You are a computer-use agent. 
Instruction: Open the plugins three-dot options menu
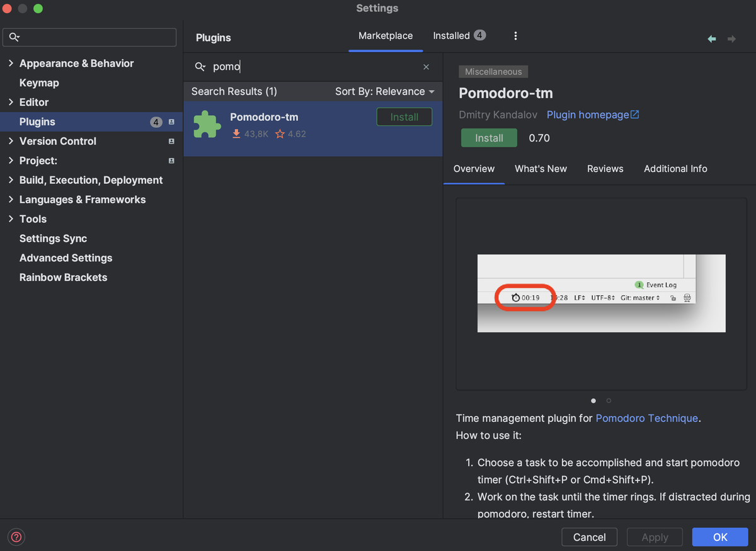(x=515, y=36)
